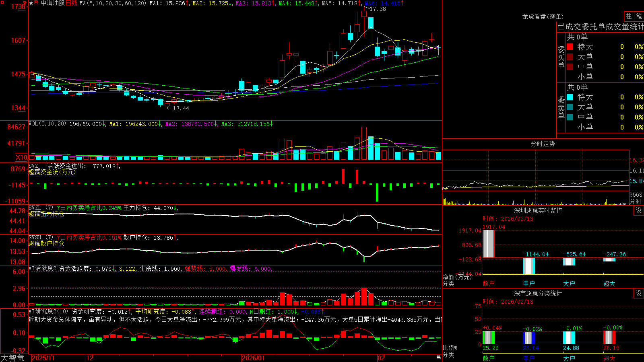644x362 pixels.
Task: Click the red marker icon before the stock name
Action: pos(36,2)
